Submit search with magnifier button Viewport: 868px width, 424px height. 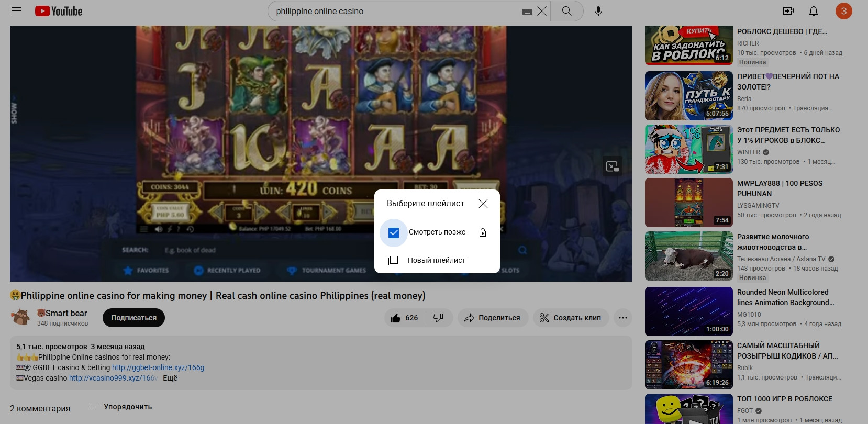coord(566,11)
